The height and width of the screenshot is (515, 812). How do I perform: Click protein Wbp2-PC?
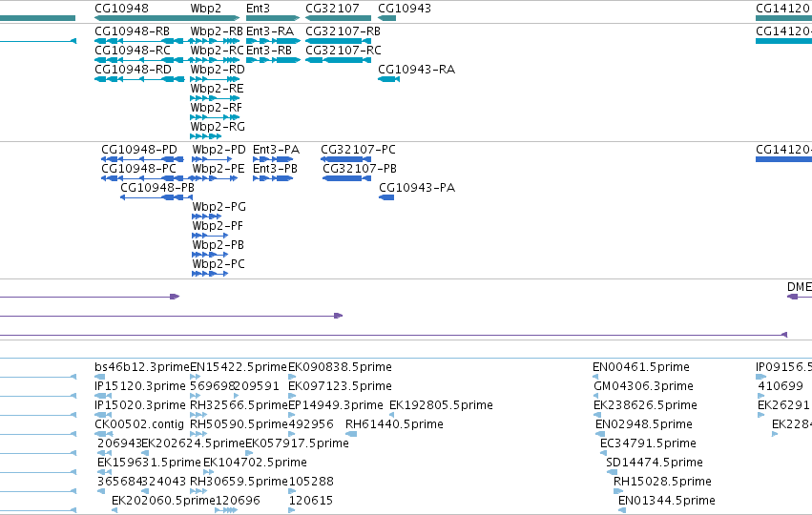pyautogui.click(x=210, y=274)
